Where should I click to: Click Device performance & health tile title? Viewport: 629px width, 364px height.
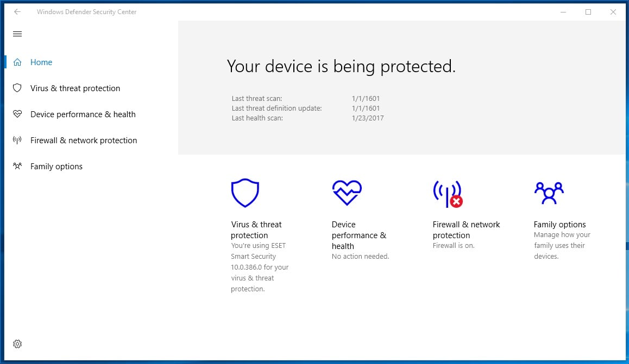click(359, 235)
